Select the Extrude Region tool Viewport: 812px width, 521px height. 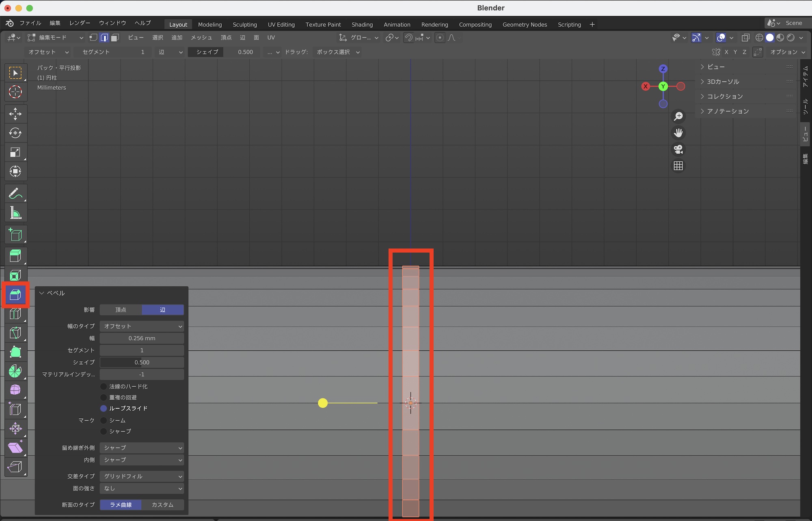tap(15, 256)
